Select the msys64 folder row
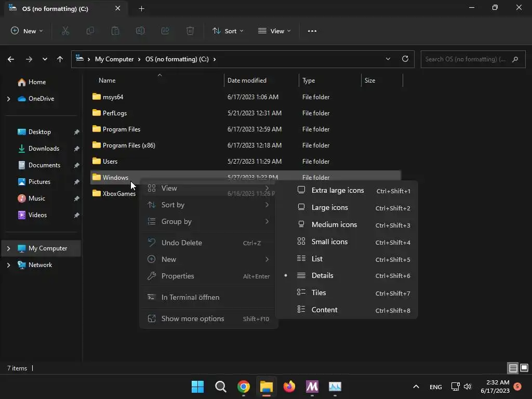The height and width of the screenshot is (399, 532). pos(246,97)
